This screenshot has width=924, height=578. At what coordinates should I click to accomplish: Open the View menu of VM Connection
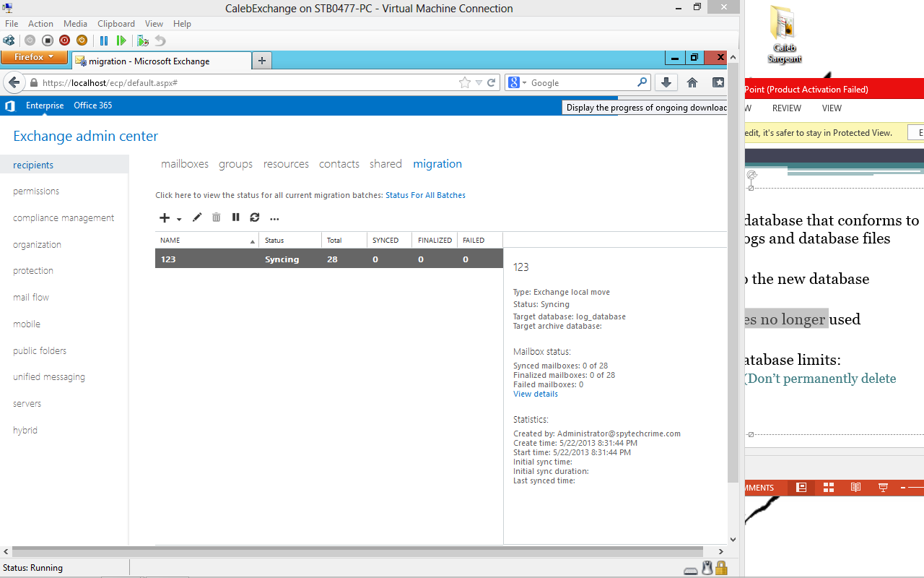click(x=154, y=24)
